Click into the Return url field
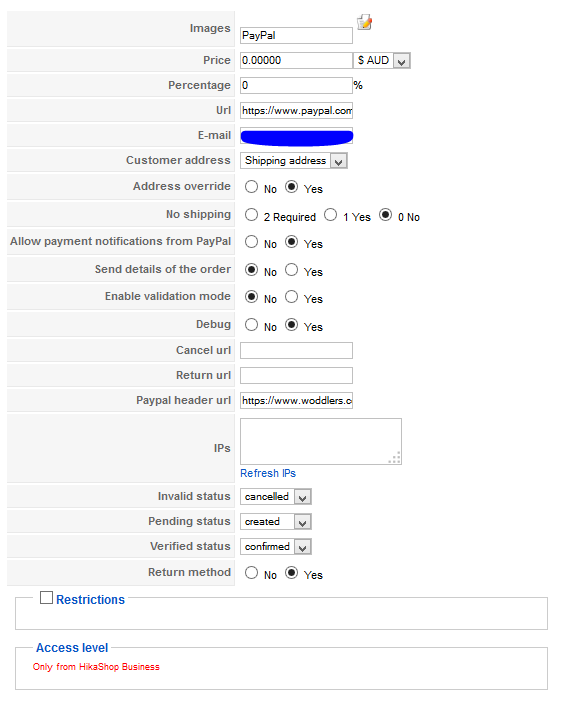The height and width of the screenshot is (703, 561). pos(296,376)
